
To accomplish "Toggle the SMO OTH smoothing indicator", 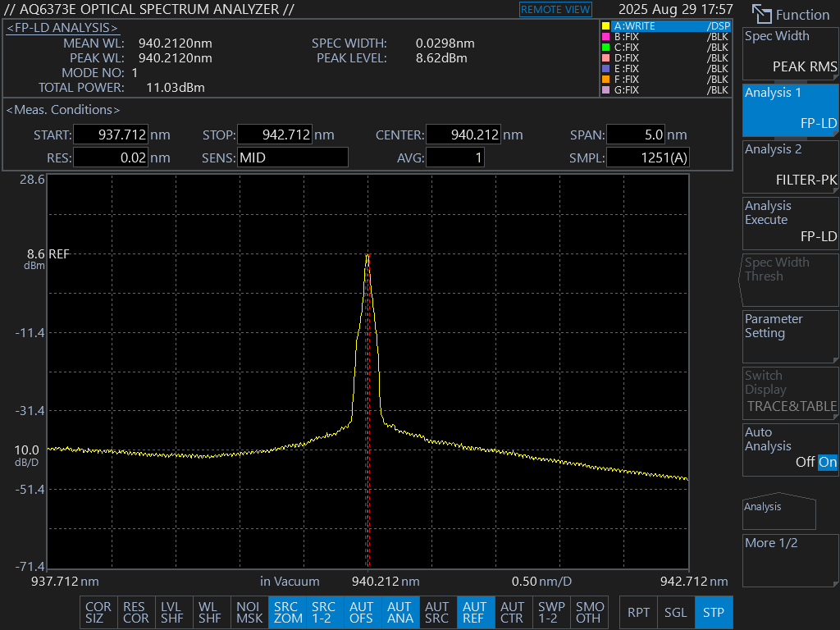I will [589, 613].
